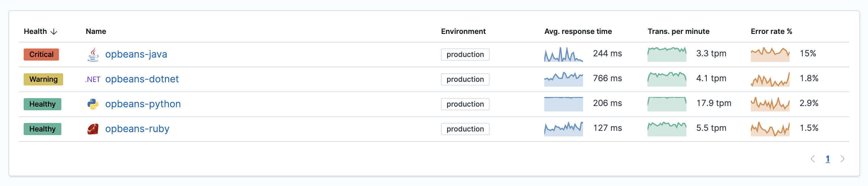Click opbeans-java's production environment badge

[465, 55]
